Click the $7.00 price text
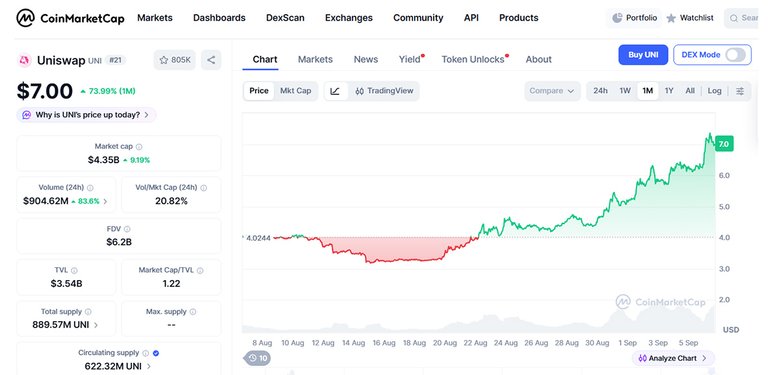Image resolution: width=768 pixels, height=375 pixels. click(x=45, y=91)
